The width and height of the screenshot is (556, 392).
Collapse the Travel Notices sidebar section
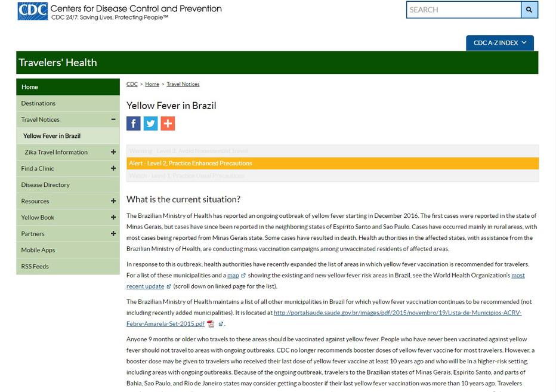[x=113, y=119]
